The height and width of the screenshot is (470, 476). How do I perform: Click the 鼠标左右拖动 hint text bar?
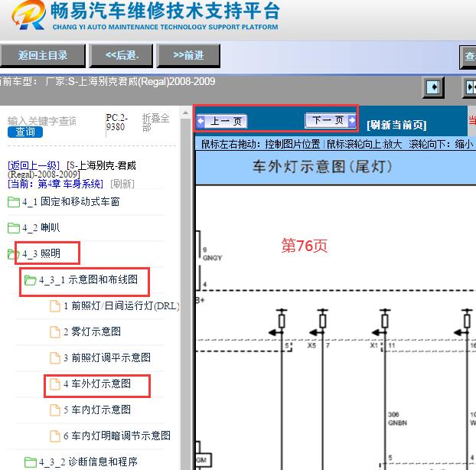336,144
